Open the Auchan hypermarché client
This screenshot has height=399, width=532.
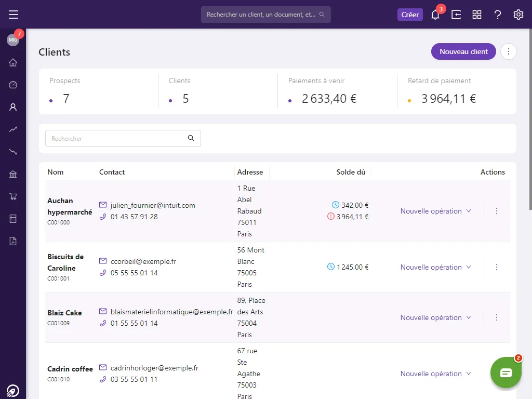click(x=70, y=206)
